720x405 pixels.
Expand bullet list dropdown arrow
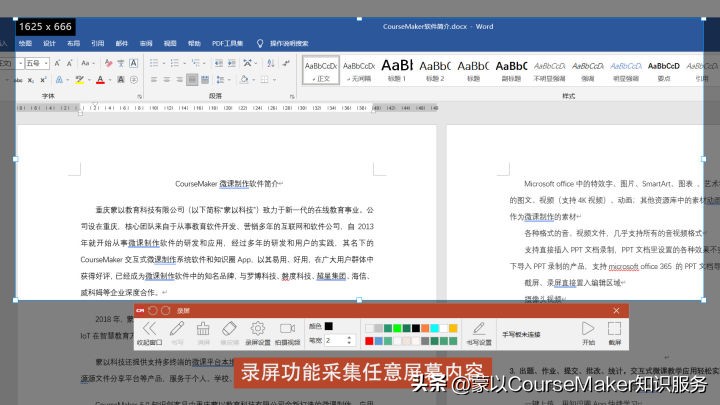click(x=163, y=63)
